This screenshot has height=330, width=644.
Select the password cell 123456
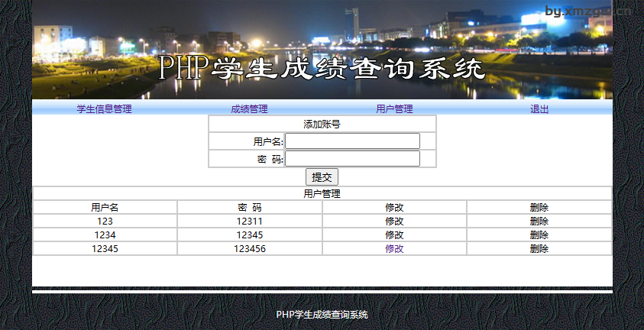click(250, 249)
